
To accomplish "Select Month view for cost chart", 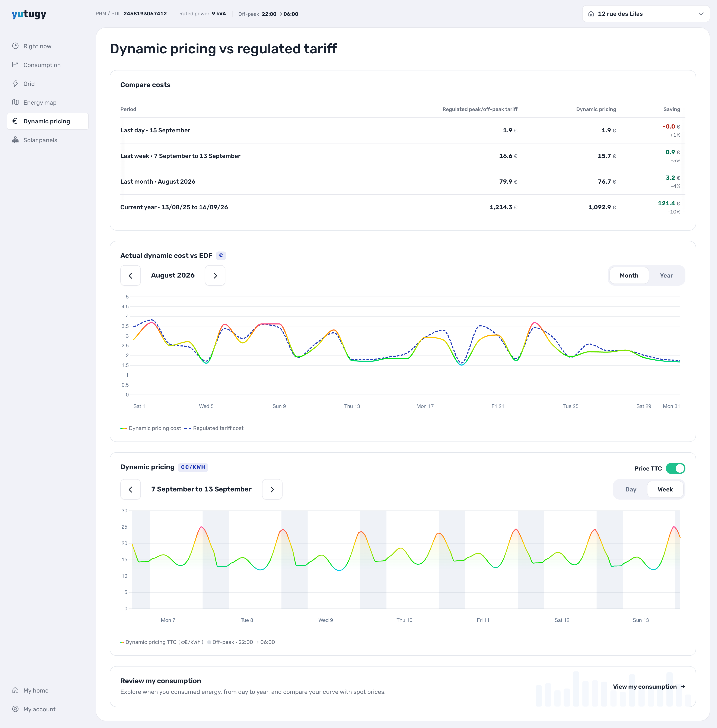I will [x=629, y=275].
